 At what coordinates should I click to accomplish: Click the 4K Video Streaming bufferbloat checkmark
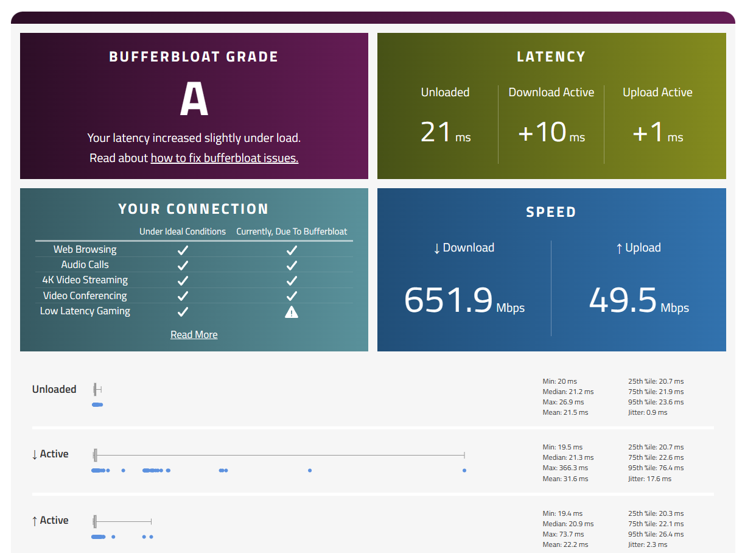click(292, 280)
